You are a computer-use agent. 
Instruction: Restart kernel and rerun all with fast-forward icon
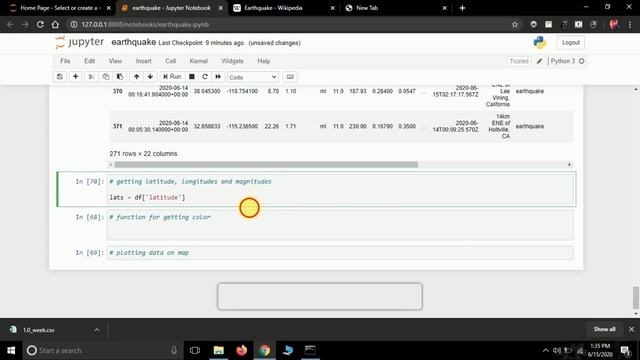pyautogui.click(x=218, y=77)
